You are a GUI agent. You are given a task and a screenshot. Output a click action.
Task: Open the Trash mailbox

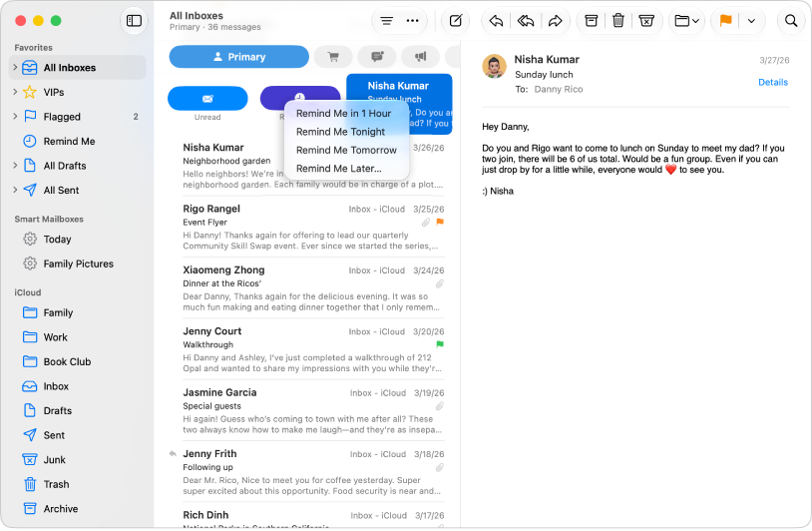click(78, 484)
